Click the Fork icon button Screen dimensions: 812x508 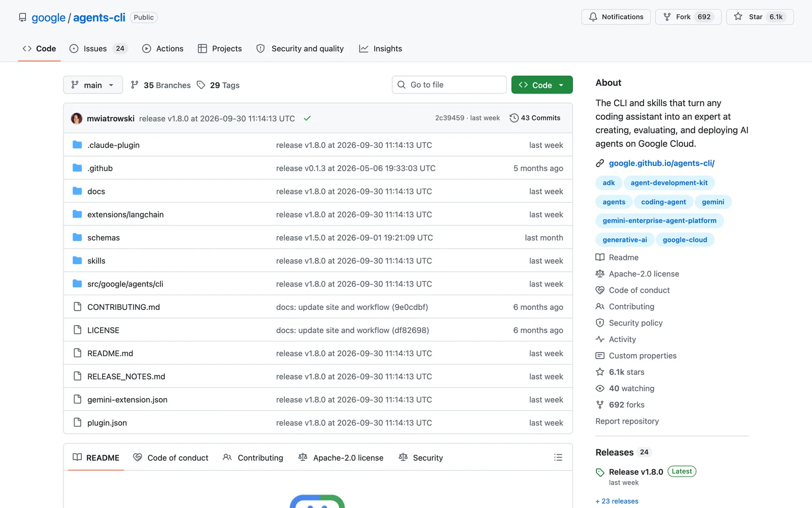pyautogui.click(x=667, y=17)
